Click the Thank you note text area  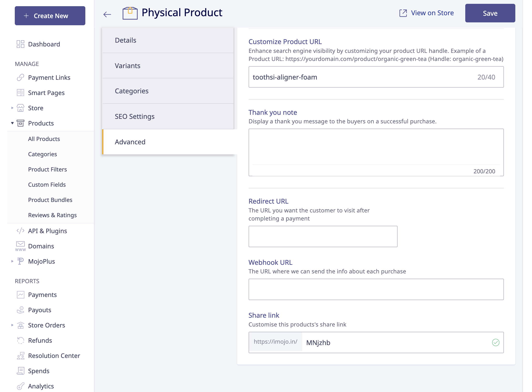(376, 152)
